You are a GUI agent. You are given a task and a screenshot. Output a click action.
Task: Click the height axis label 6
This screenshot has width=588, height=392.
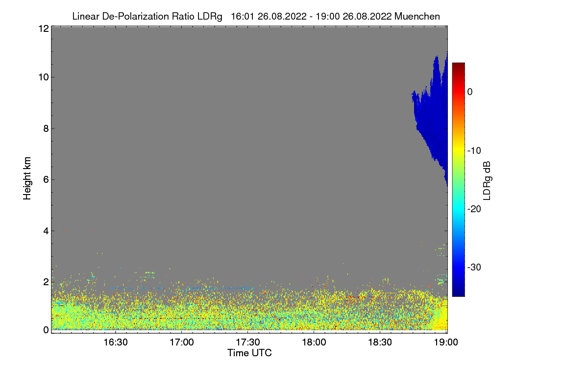pyautogui.click(x=46, y=179)
